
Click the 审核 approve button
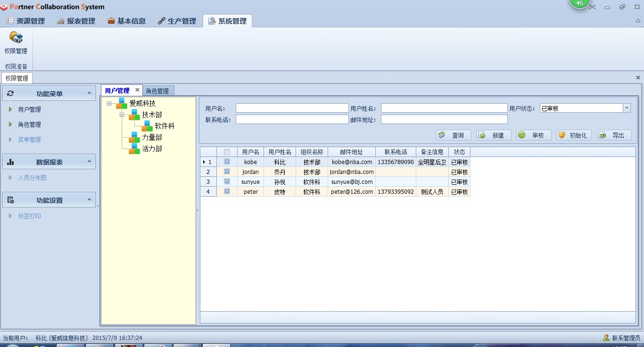pos(534,135)
